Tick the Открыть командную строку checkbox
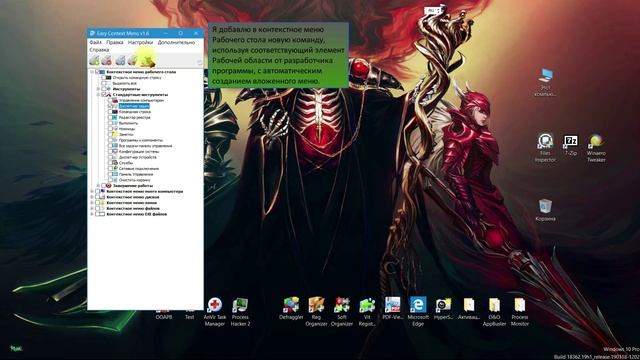640x360 pixels. [104, 78]
